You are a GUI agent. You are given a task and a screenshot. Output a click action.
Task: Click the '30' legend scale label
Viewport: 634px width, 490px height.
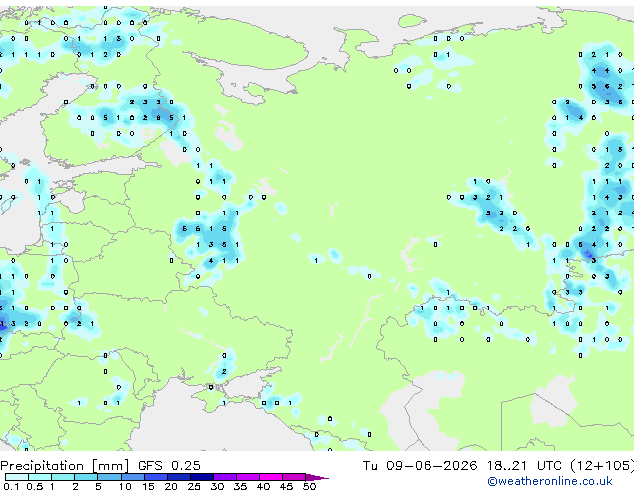point(217,486)
